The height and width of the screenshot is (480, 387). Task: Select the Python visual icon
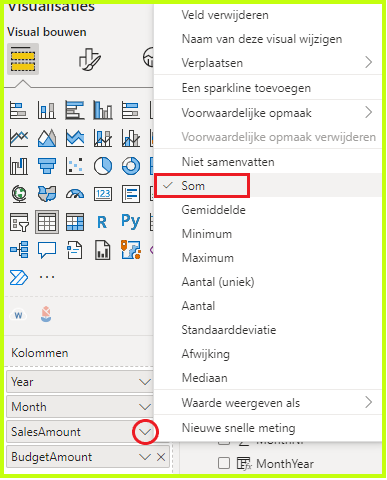point(130,222)
